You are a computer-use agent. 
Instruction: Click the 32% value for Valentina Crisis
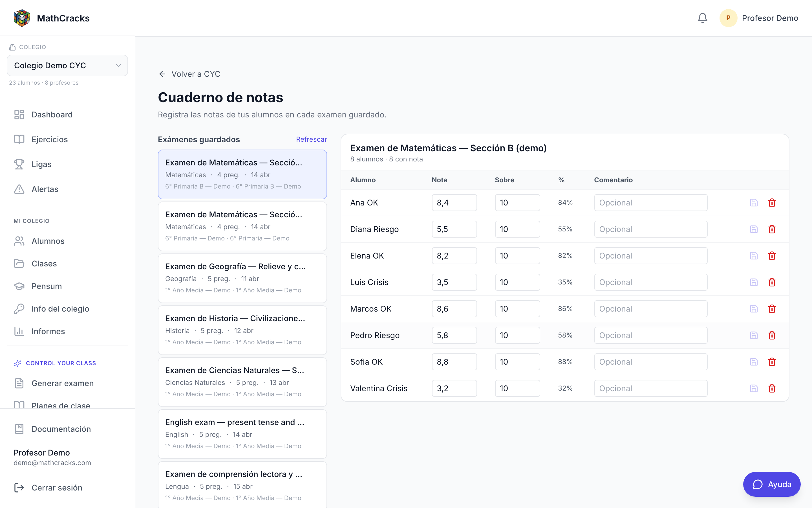click(565, 388)
